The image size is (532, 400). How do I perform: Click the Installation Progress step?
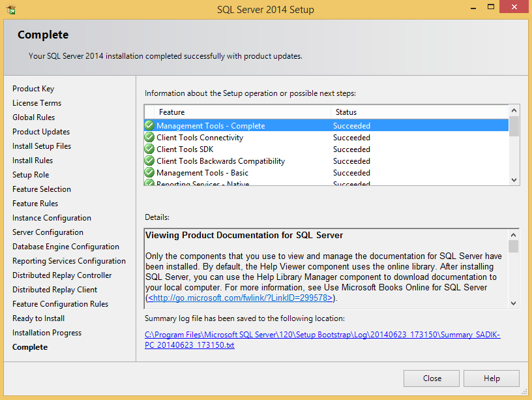(47, 333)
